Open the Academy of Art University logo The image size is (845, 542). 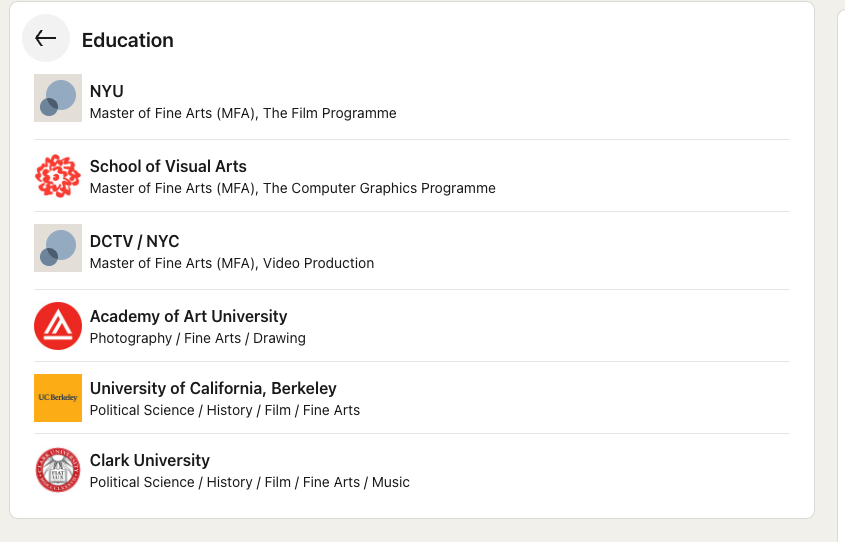58,326
